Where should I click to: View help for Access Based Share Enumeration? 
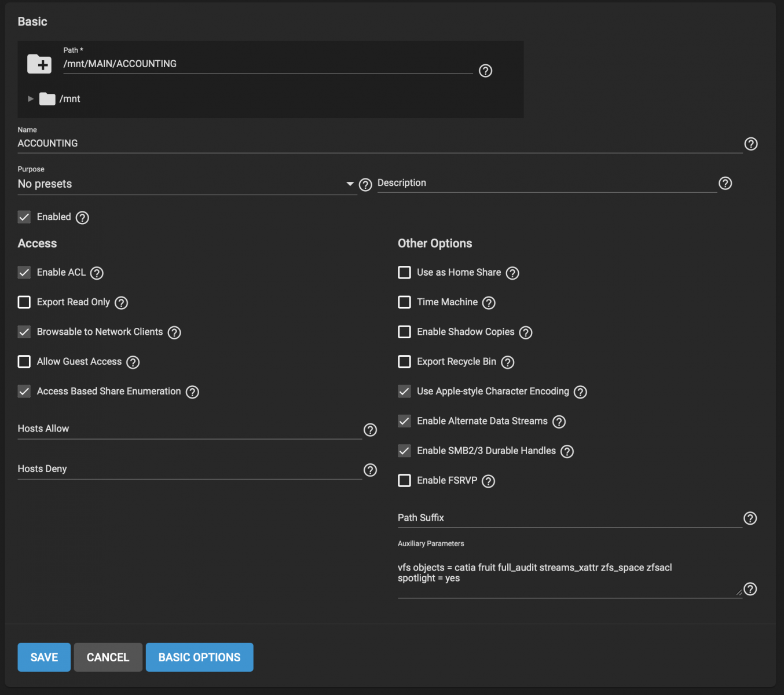(x=192, y=392)
